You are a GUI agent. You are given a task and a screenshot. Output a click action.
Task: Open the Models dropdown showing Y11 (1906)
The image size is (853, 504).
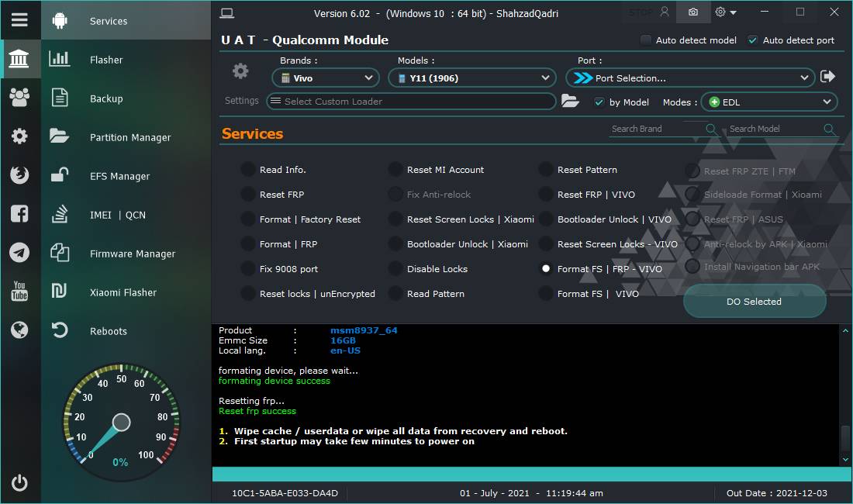coord(472,78)
